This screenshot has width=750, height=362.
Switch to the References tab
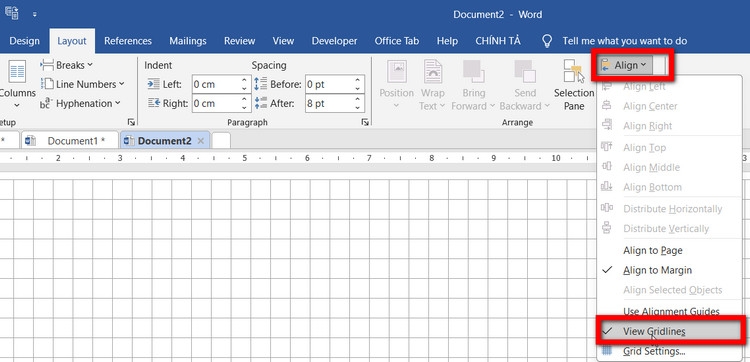[x=128, y=41]
